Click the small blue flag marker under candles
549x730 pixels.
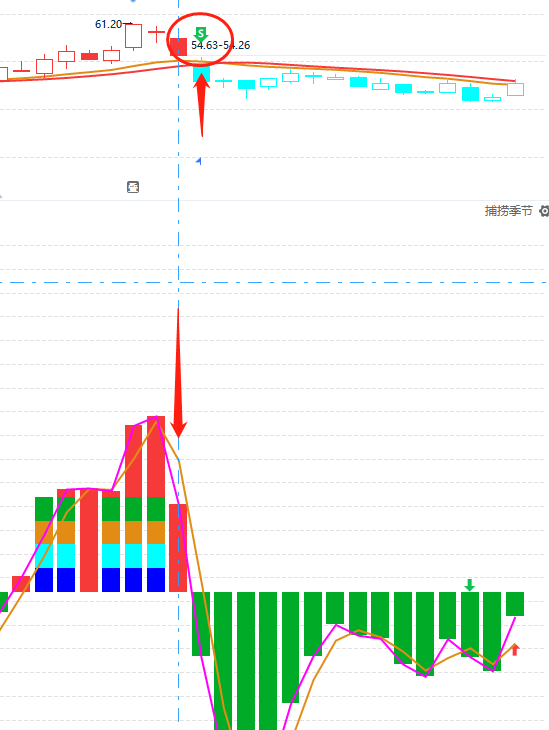(x=199, y=161)
